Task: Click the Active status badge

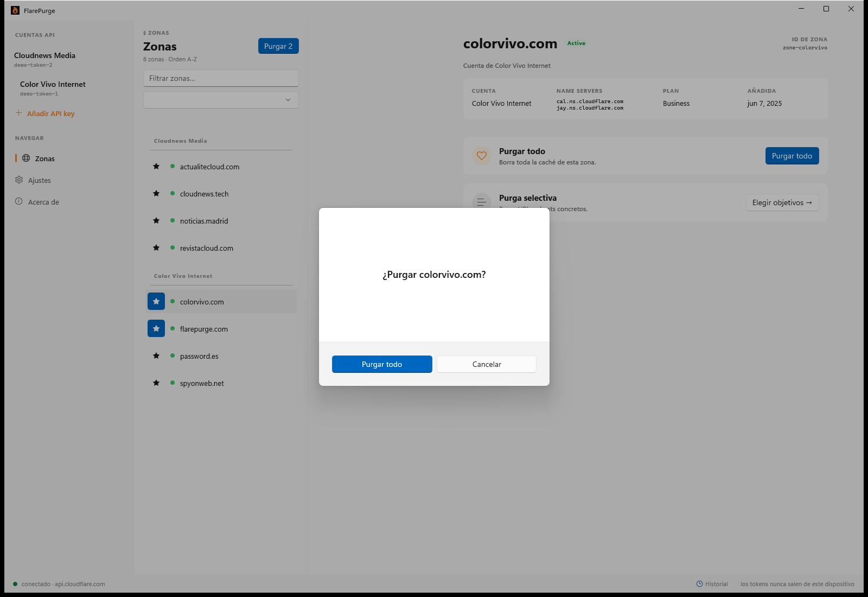Action: point(576,43)
